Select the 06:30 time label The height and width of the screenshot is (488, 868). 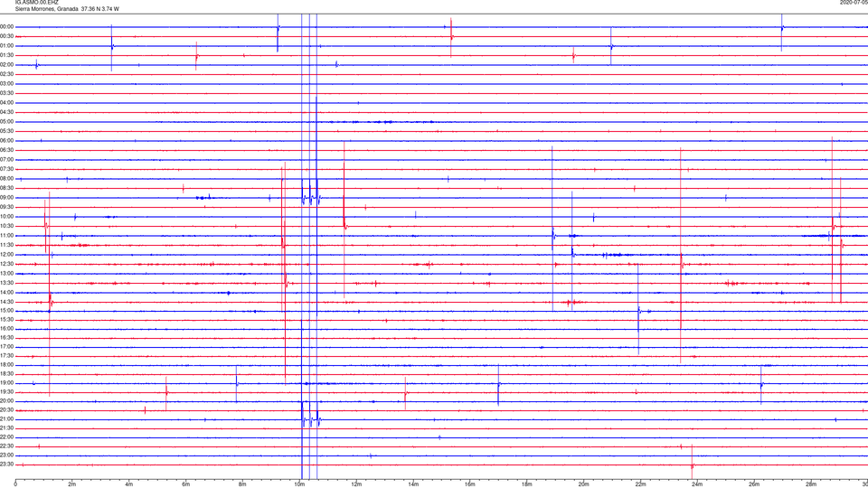pyautogui.click(x=7, y=150)
